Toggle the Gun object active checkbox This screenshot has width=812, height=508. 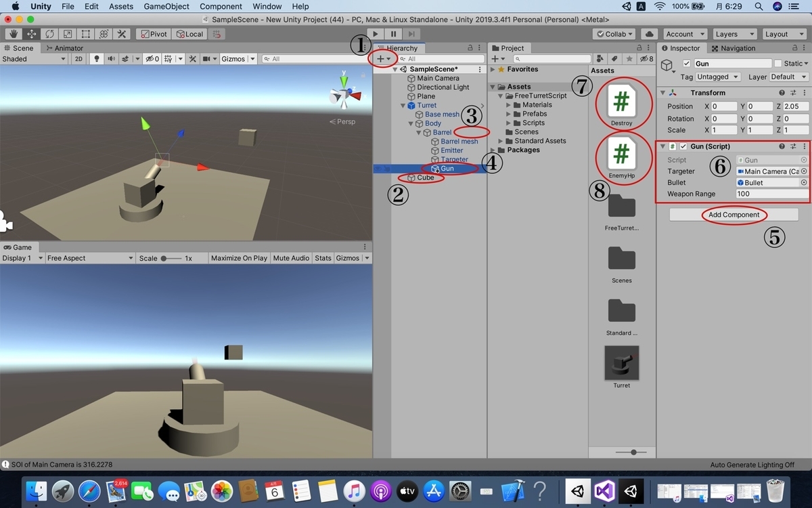coord(687,64)
